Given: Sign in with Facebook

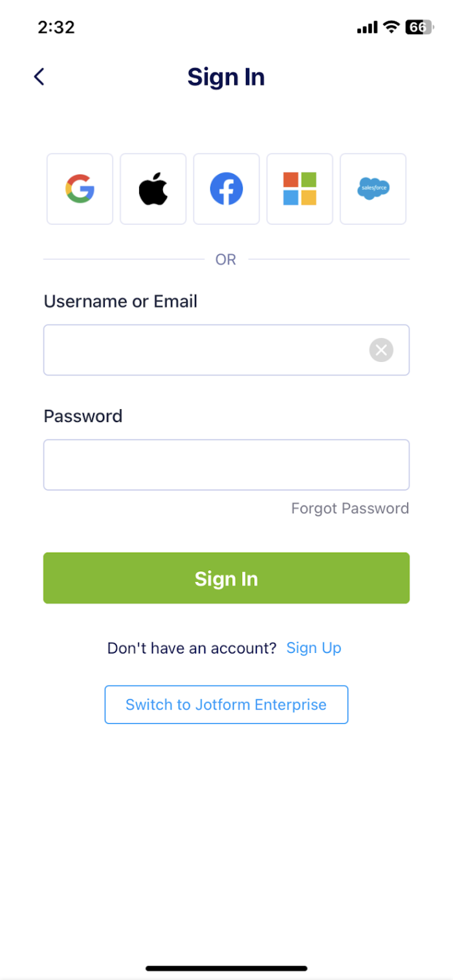Looking at the screenshot, I should [226, 189].
